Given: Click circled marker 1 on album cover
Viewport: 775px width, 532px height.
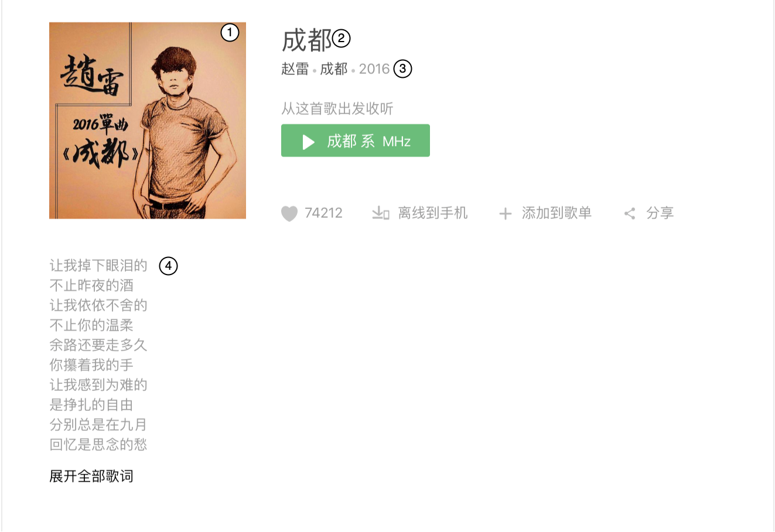Looking at the screenshot, I should (x=230, y=33).
